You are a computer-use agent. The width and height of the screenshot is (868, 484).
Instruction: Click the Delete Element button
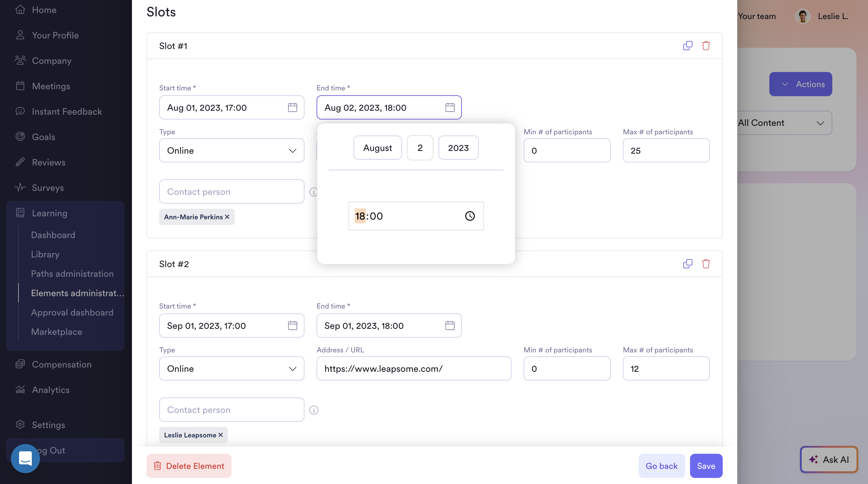point(189,466)
